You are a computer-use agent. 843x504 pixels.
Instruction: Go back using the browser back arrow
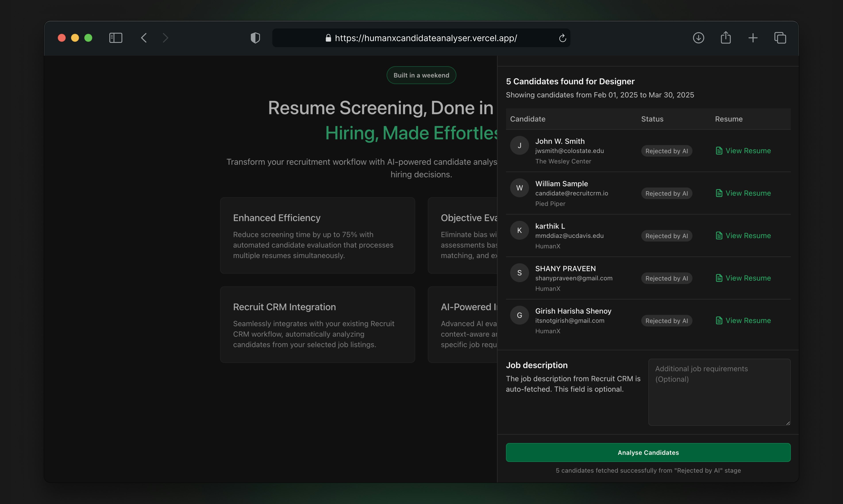(144, 38)
